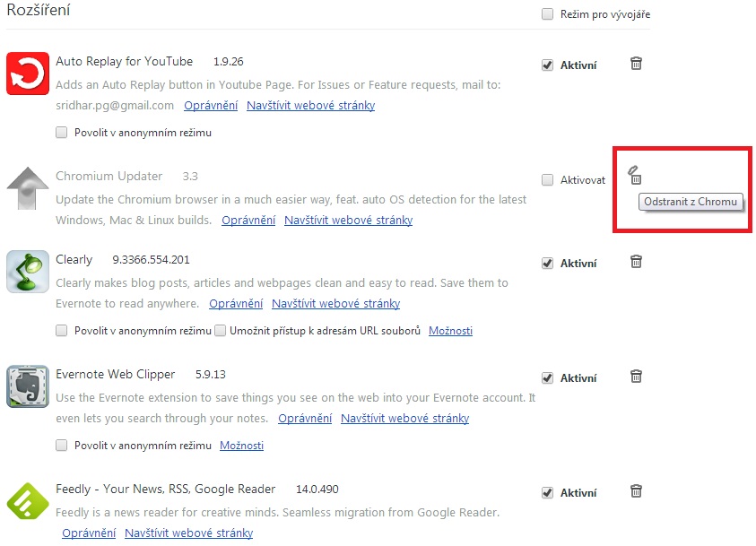Open Možnosti link for Evernote Web Clipper
This screenshot has height=546, width=756.
[x=241, y=446]
